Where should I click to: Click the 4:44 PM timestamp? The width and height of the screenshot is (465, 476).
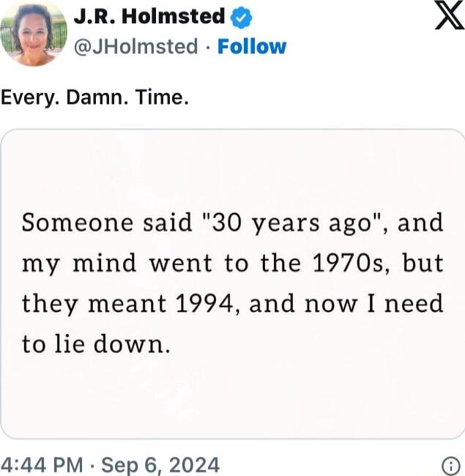43,464
